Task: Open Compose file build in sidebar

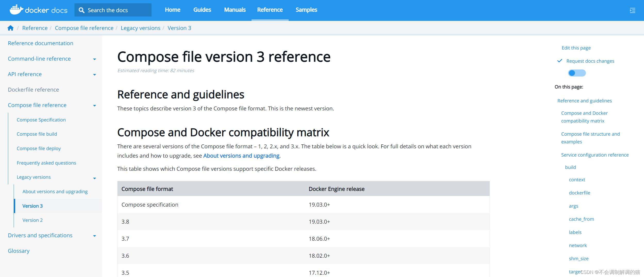Action: pyautogui.click(x=37, y=134)
